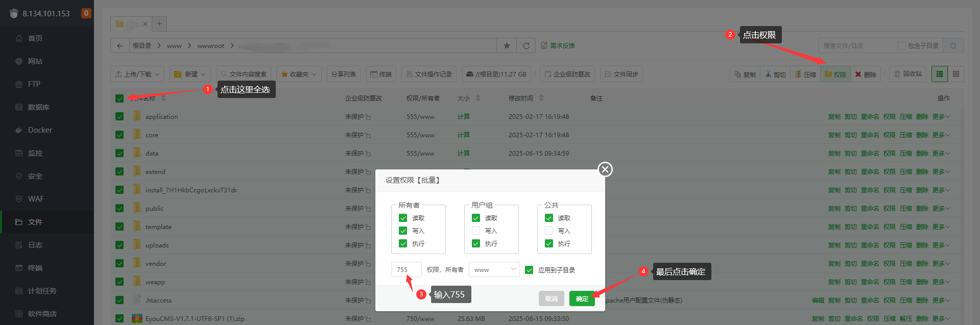Click the green Confirm (确定) button
This screenshot has height=325, width=980.
pyautogui.click(x=582, y=298)
